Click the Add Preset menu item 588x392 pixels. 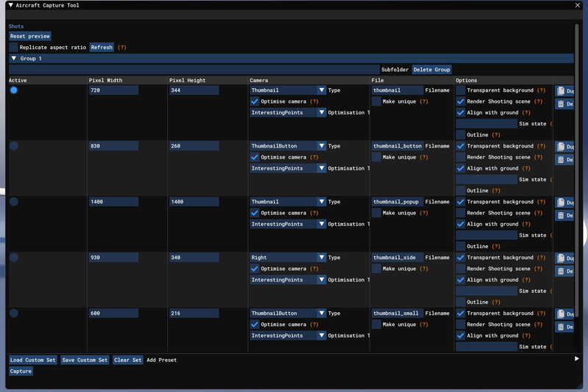162,360
